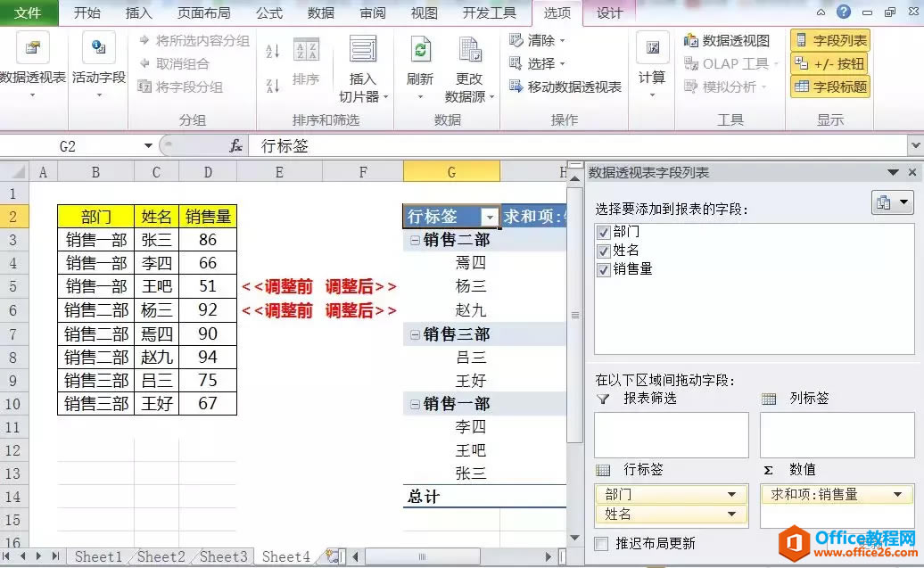
Task: Open the 排序 sort dialog icon
Action: (306, 51)
